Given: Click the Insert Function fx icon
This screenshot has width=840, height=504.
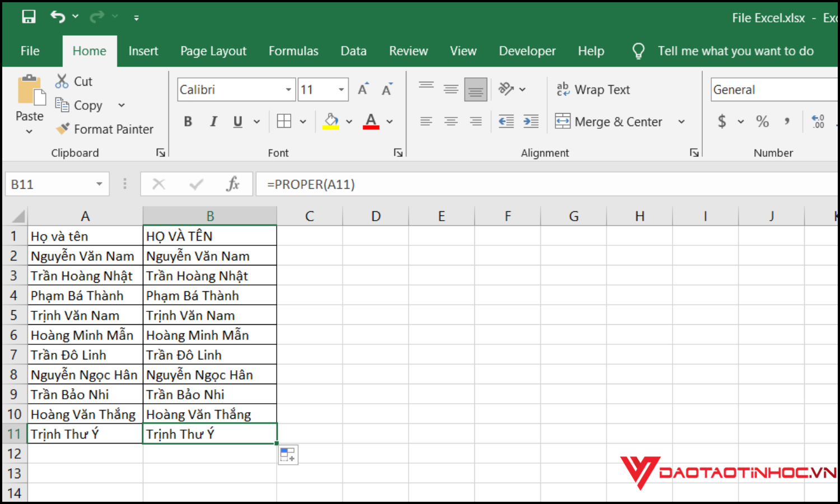Looking at the screenshot, I should point(232,184).
